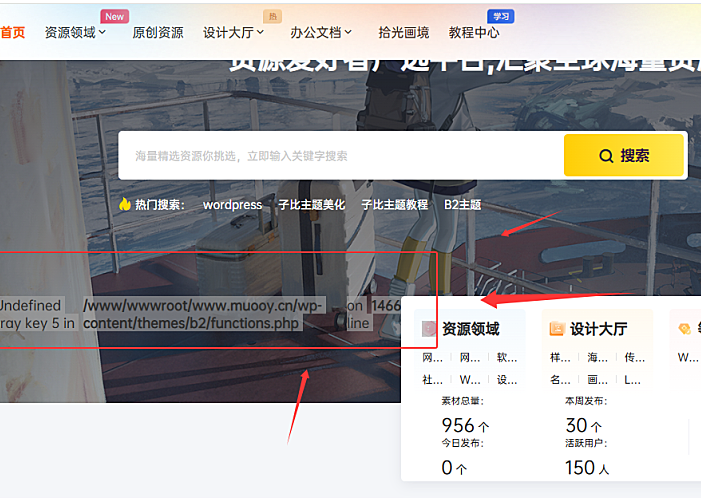
Task: Click the 0 个 value under 今日发布
Action: [x=454, y=468]
